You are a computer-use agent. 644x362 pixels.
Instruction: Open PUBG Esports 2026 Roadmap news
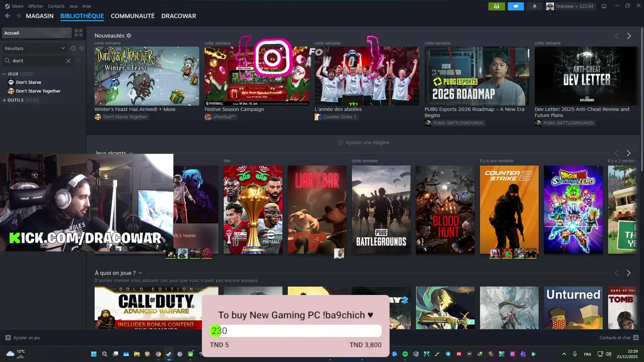[474, 112]
